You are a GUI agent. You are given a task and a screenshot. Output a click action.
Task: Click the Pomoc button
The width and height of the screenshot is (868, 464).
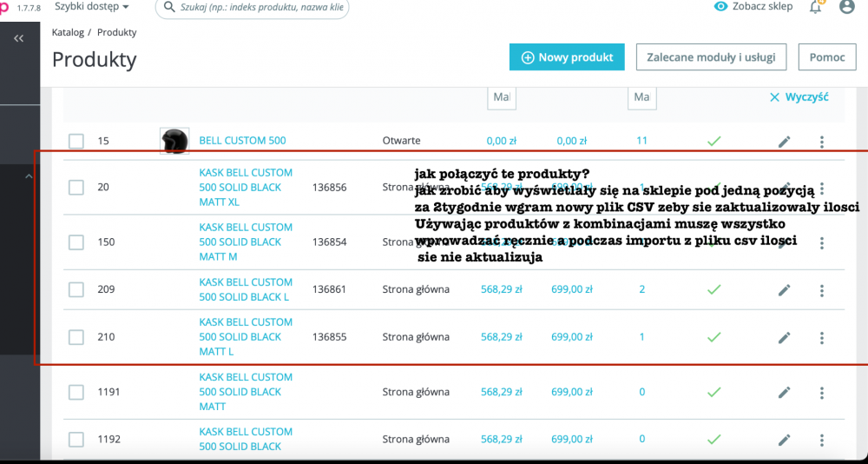click(827, 57)
